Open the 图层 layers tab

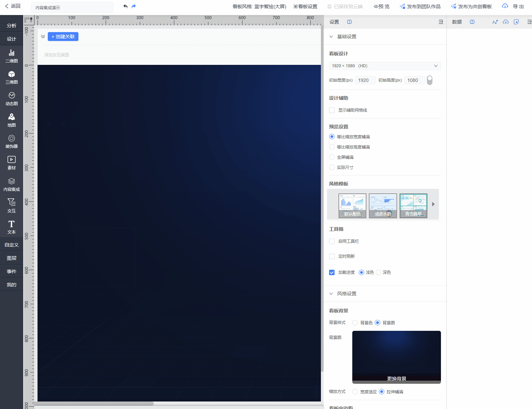click(x=12, y=258)
